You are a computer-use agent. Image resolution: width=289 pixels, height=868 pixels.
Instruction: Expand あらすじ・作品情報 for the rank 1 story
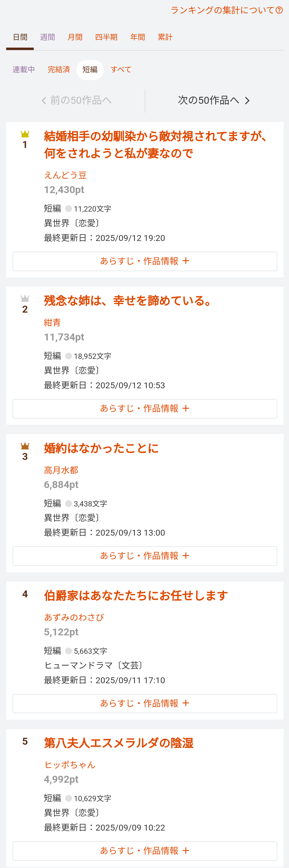coord(145,261)
